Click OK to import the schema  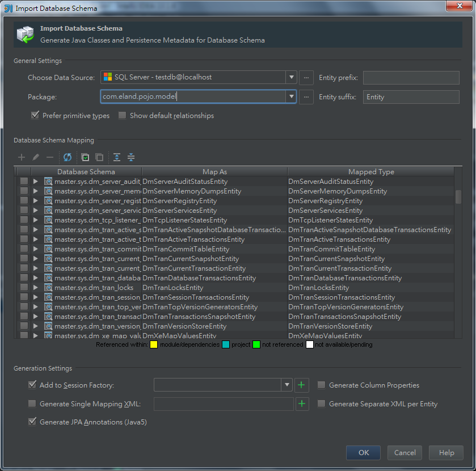pos(363,452)
